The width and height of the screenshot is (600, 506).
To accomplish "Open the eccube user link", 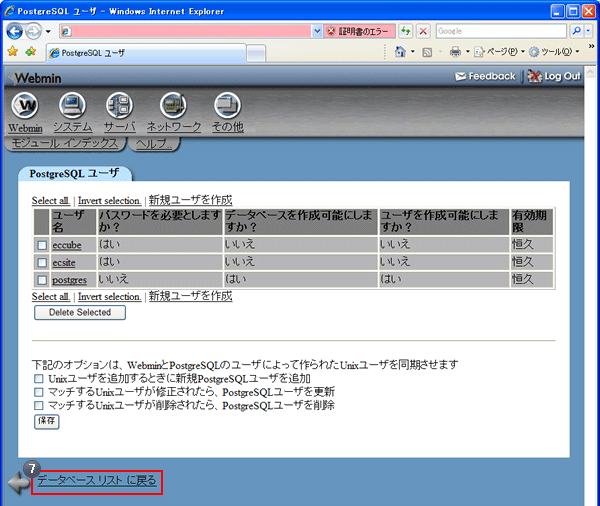I will pos(67,245).
